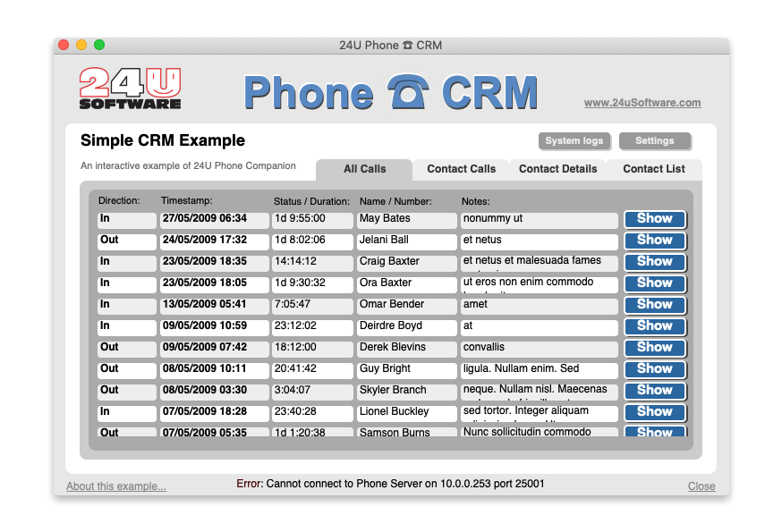Click the Close link at bottom right

[x=701, y=486]
